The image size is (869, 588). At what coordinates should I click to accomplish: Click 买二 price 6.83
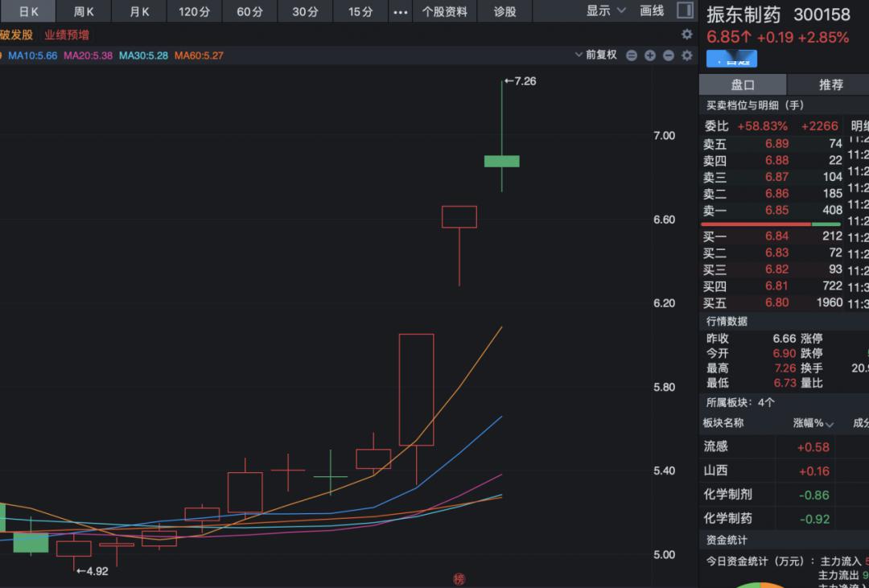(777, 253)
